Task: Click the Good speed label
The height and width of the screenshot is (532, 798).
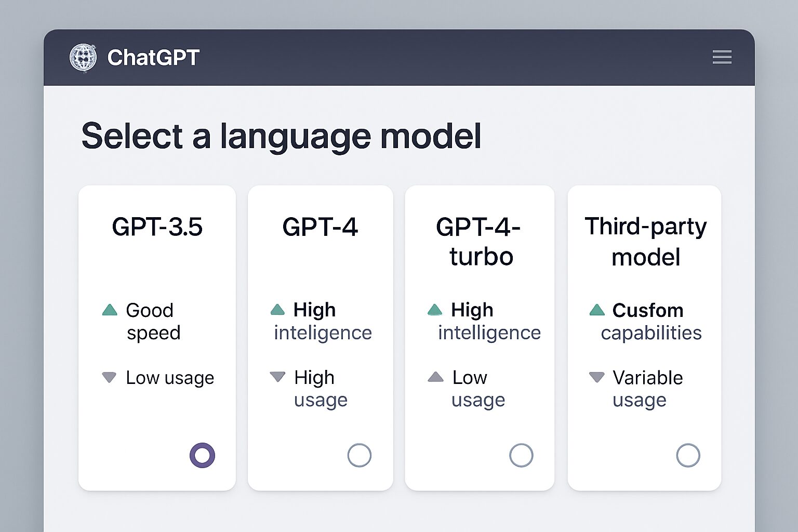Action: pos(153,322)
